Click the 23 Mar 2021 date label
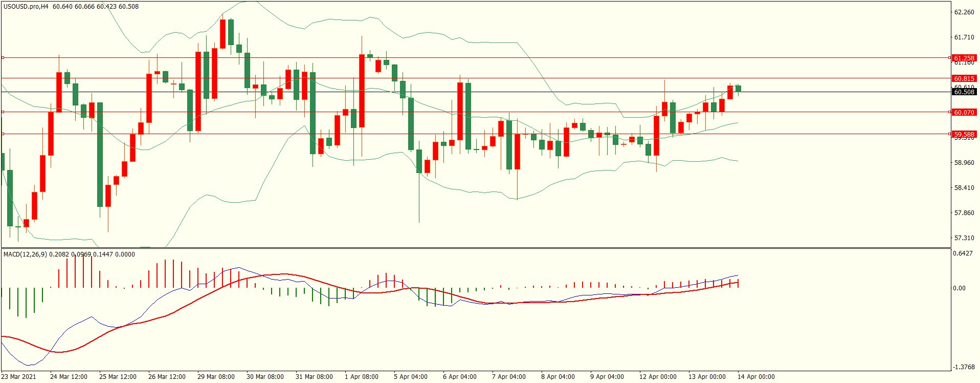The image size is (980, 383). [x=19, y=377]
